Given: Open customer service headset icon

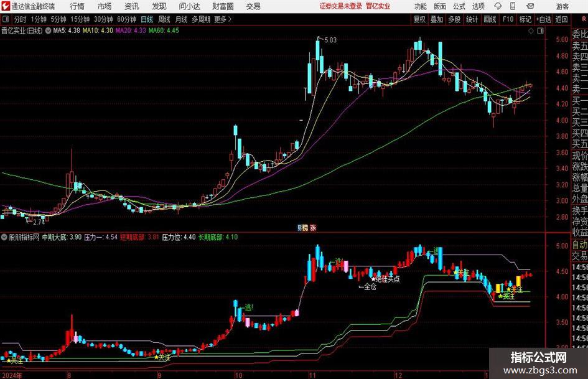Looking at the screenshot, I should (x=498, y=6).
